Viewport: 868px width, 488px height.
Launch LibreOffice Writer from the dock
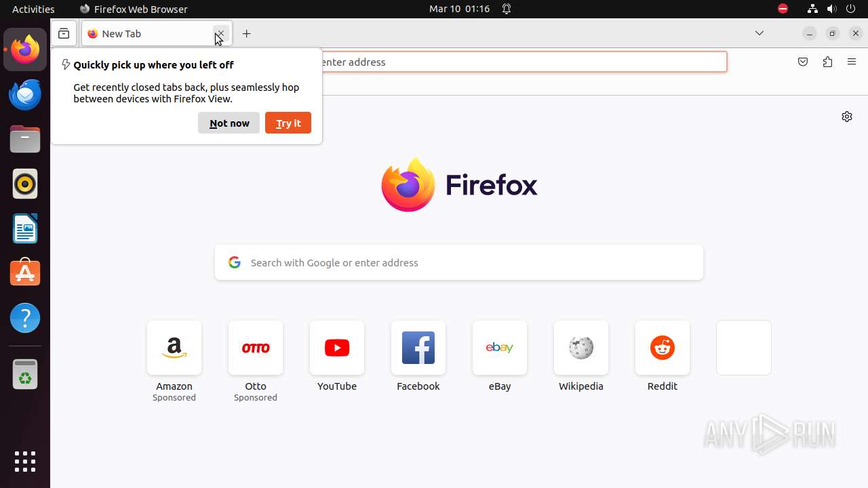[x=25, y=228]
